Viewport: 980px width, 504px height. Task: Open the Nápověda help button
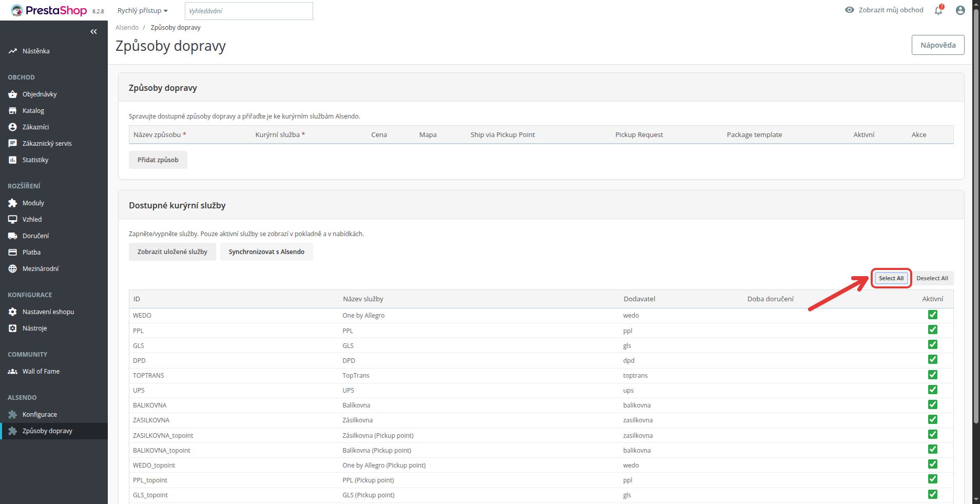tap(938, 45)
